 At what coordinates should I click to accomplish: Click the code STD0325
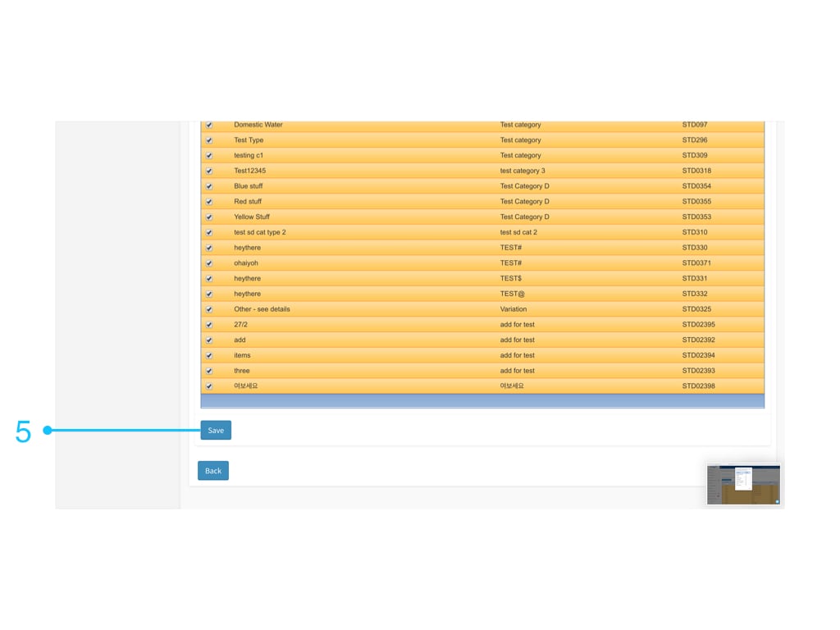[x=696, y=309]
